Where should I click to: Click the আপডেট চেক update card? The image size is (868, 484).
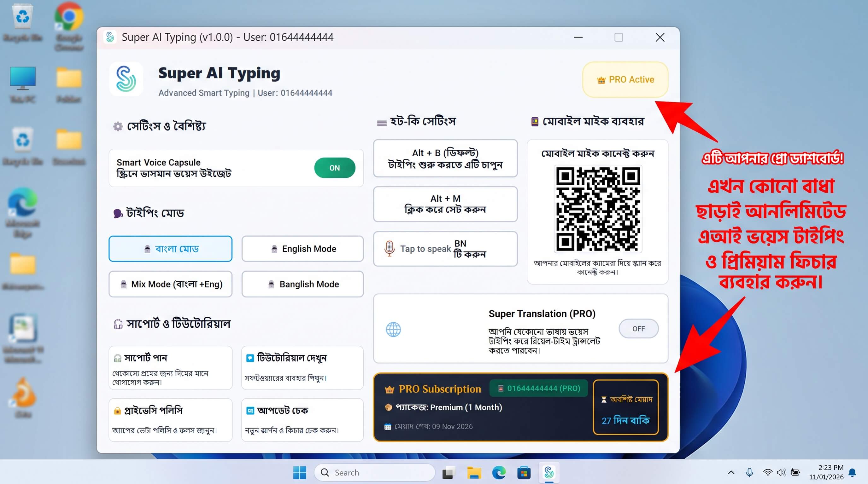tap(302, 420)
